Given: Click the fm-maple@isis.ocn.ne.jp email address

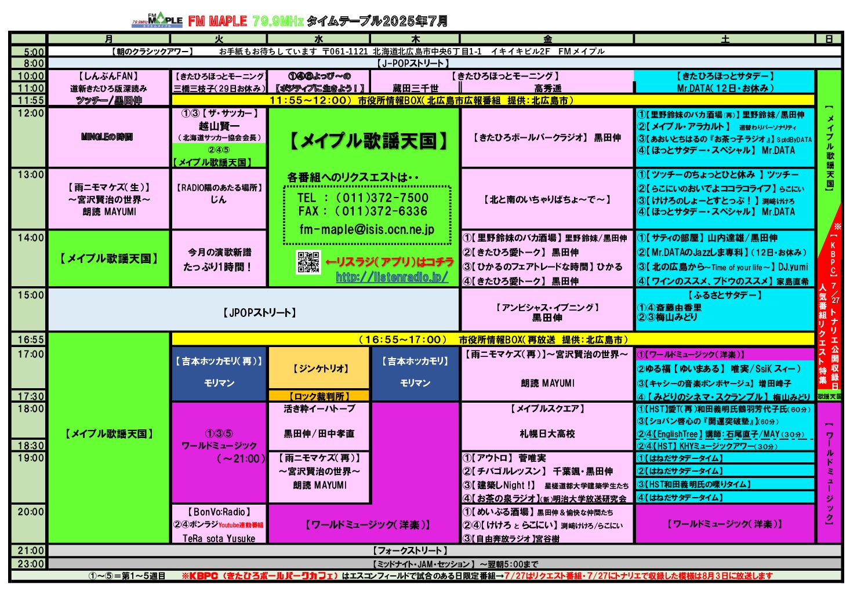Looking at the screenshot, I should click(x=366, y=229).
